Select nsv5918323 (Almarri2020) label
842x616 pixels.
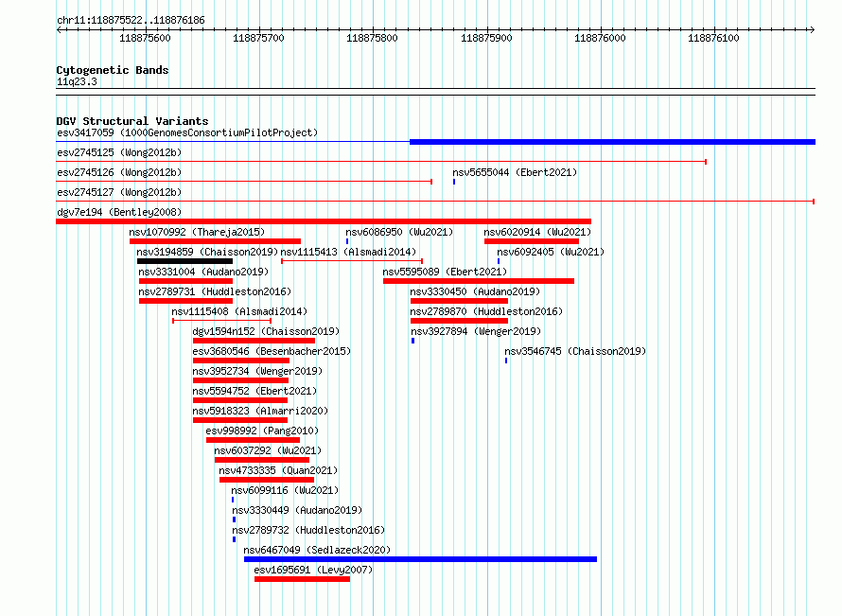tap(260, 411)
